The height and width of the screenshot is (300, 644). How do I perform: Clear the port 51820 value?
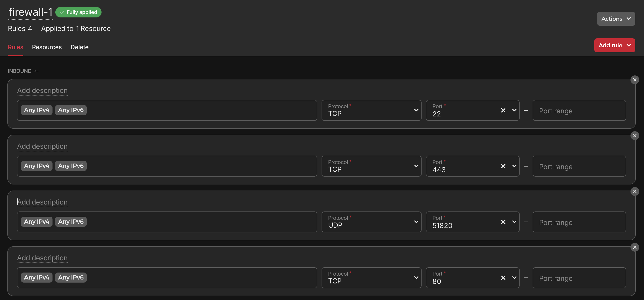tap(503, 222)
